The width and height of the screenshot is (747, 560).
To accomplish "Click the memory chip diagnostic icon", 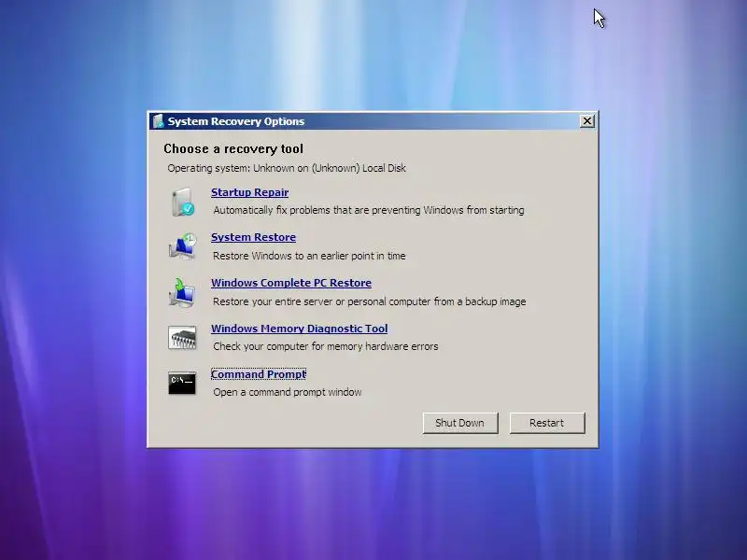I will coord(182,338).
